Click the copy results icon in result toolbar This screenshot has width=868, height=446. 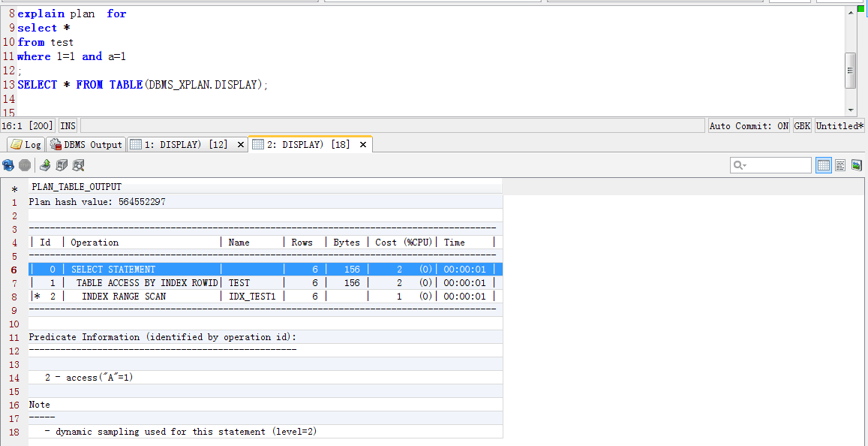62,165
